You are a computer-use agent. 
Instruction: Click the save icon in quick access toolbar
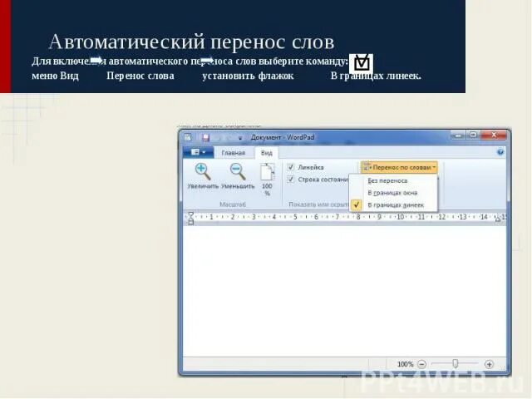click(205, 137)
